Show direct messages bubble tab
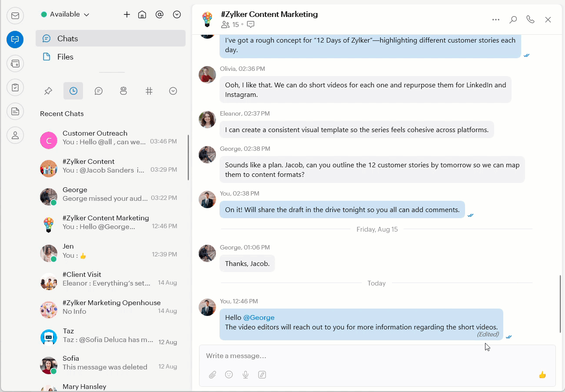This screenshot has height=392, width=565. 99,91
